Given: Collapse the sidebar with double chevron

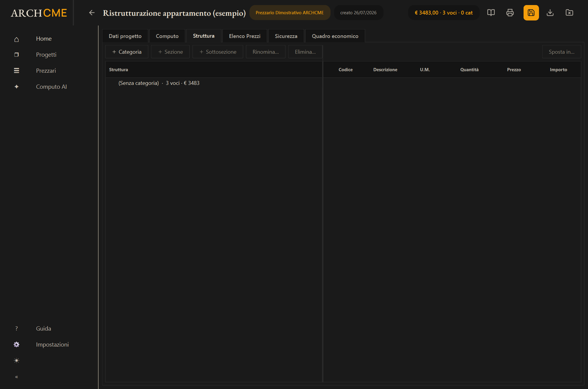Looking at the screenshot, I should (x=17, y=377).
